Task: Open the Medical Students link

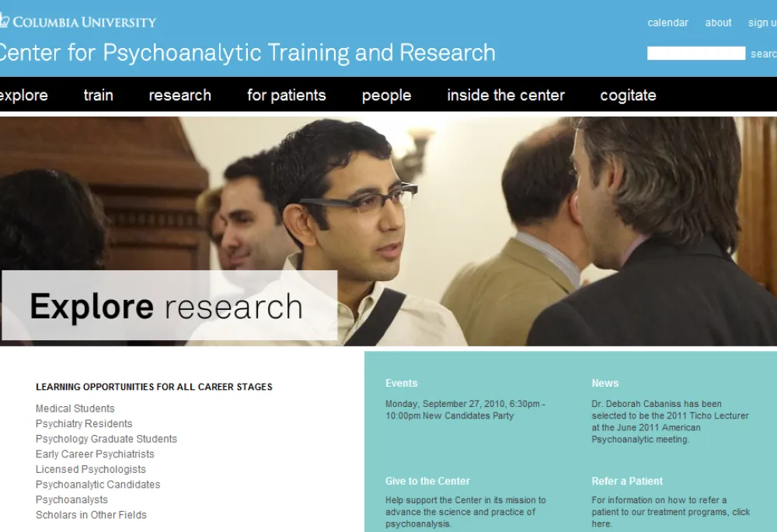Action: click(x=75, y=409)
